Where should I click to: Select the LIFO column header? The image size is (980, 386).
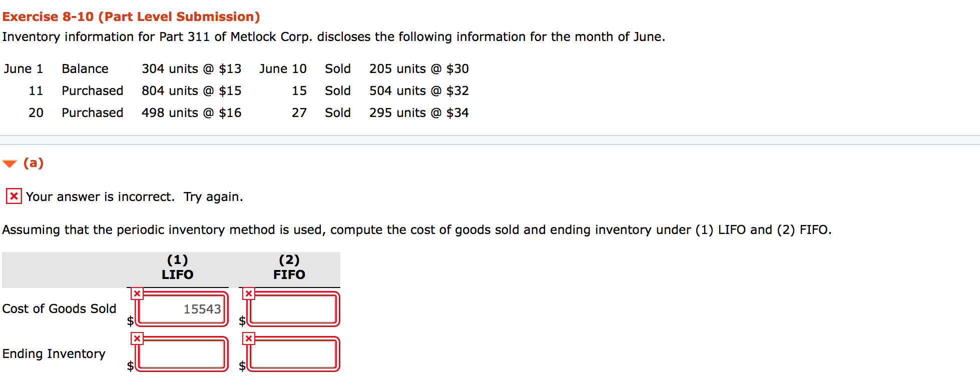point(178,274)
